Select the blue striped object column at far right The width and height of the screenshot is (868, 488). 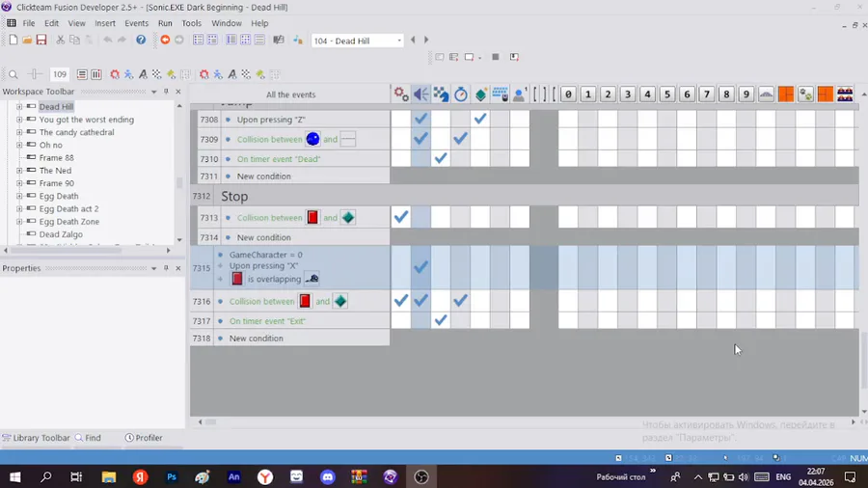pyautogui.click(x=845, y=95)
